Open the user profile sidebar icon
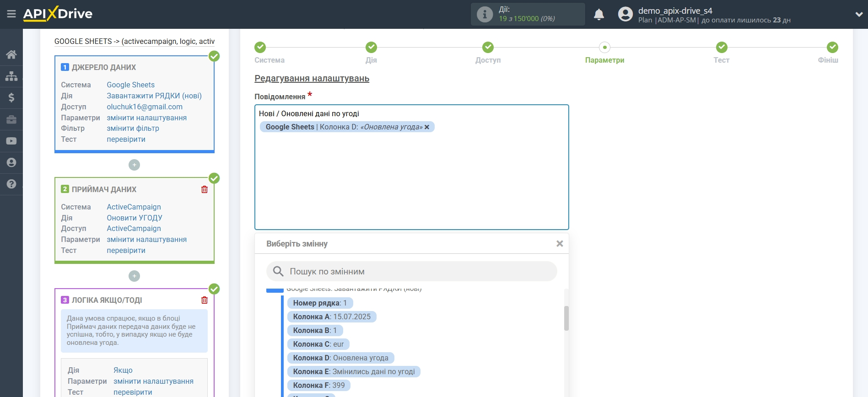This screenshot has width=868, height=397. [11, 162]
